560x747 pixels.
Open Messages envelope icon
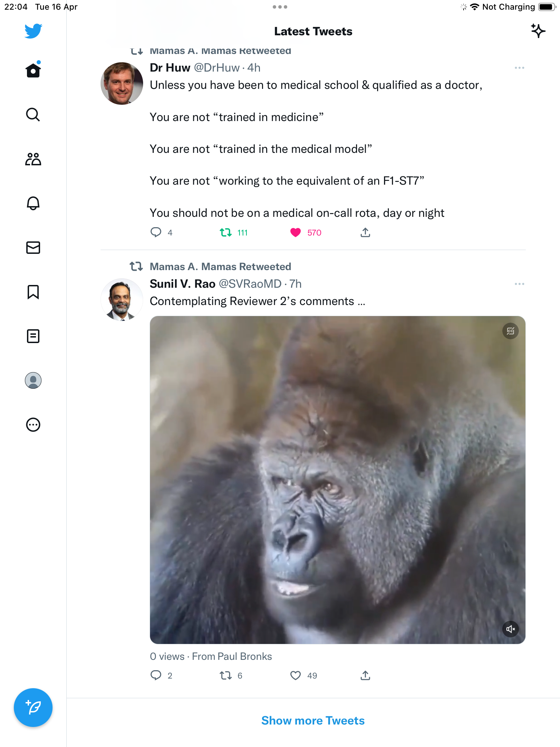coord(33,248)
